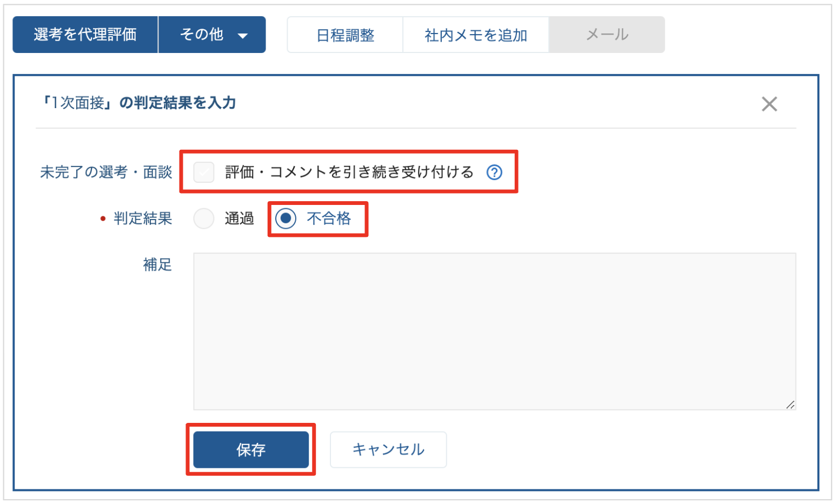
Task: Close the 判定結果を入力 dialog with X
Action: [x=769, y=104]
